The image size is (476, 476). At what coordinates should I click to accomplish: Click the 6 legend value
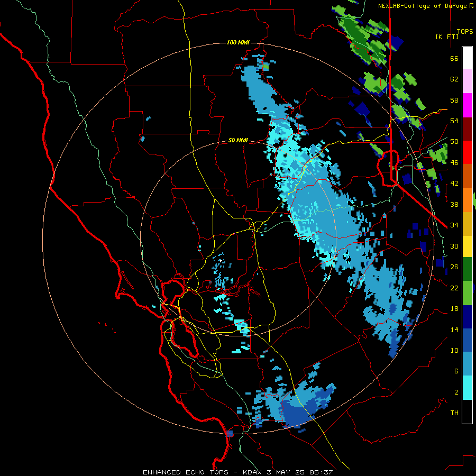point(456,371)
